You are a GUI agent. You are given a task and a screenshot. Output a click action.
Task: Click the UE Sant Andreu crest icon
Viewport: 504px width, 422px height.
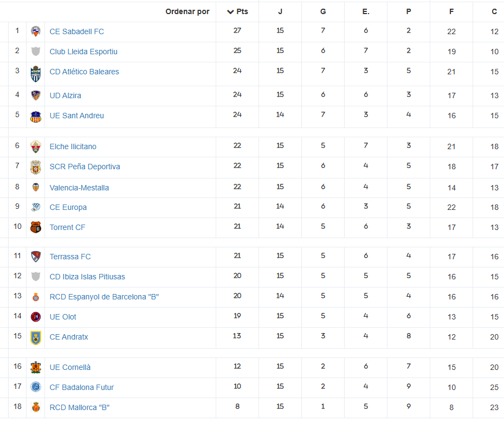pyautogui.click(x=36, y=117)
